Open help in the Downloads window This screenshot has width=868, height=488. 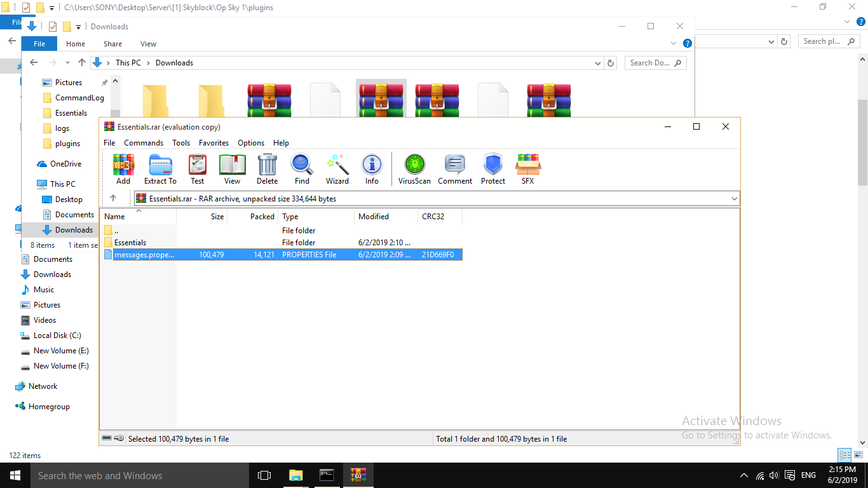pos(687,44)
